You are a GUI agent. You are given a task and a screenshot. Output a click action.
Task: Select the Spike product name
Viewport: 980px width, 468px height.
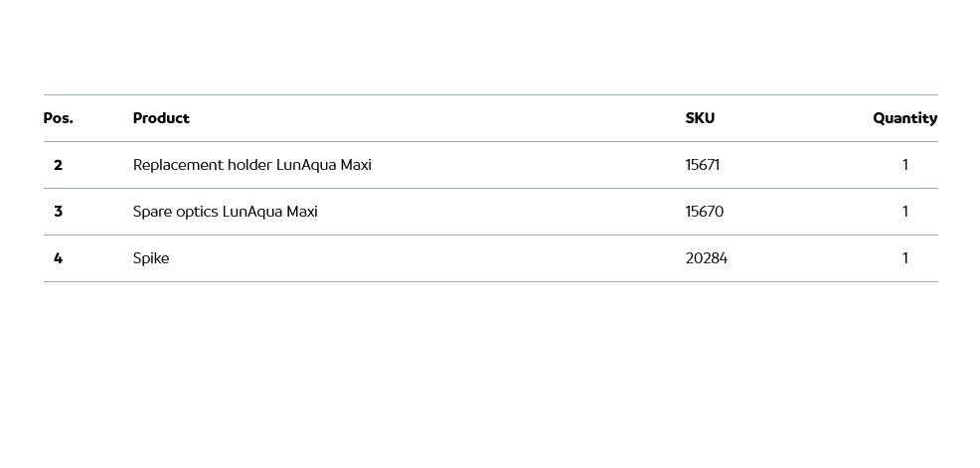(x=151, y=258)
